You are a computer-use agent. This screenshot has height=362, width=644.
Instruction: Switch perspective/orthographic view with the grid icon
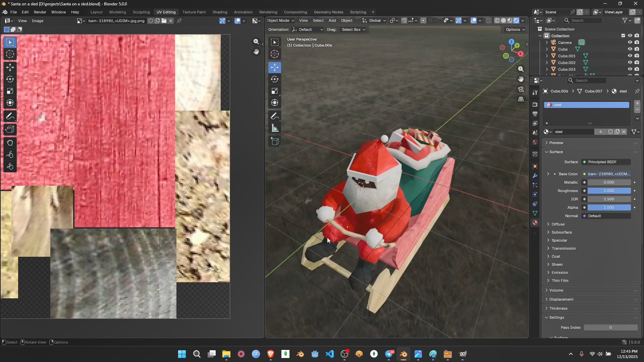[521, 100]
